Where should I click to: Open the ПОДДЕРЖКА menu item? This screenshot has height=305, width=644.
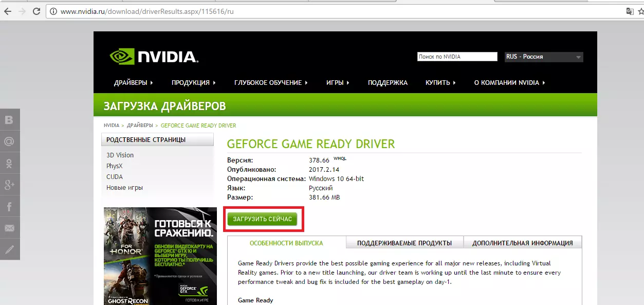(x=388, y=83)
